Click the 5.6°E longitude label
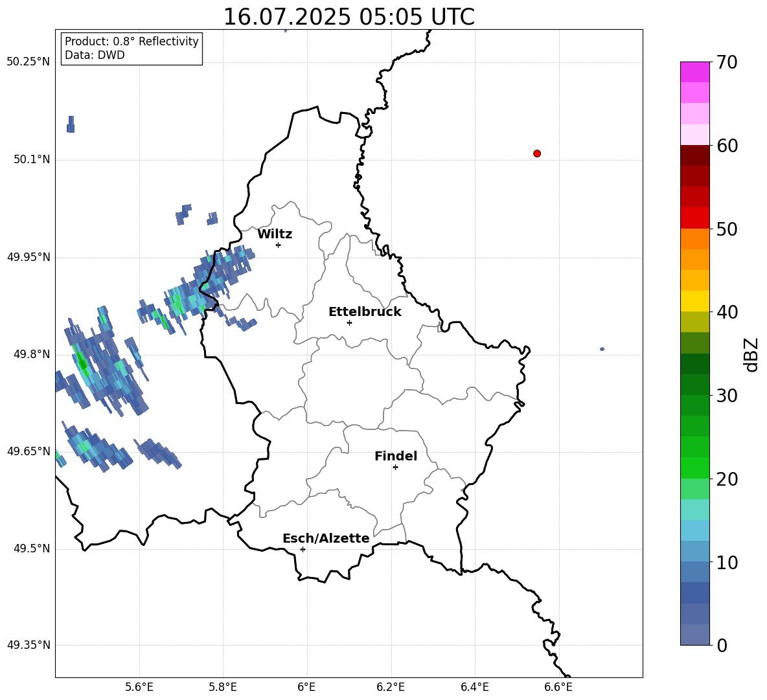Viewport: 767px width, 700px height. 139,687
